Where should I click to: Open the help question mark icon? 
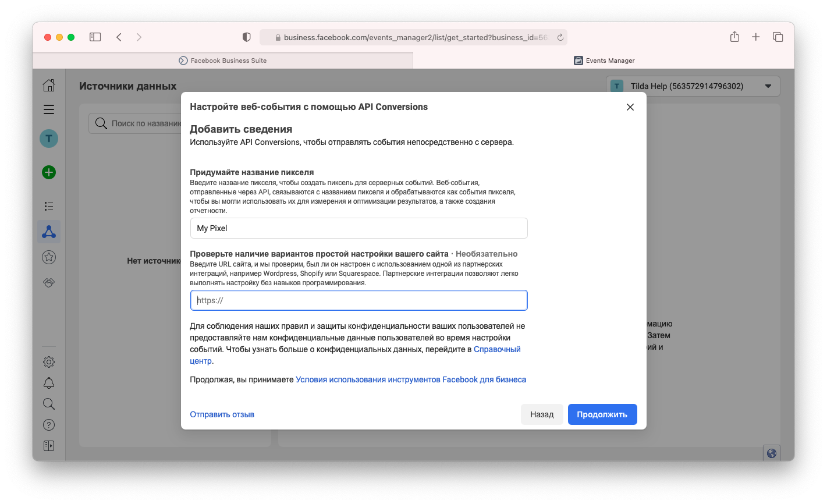(x=49, y=425)
